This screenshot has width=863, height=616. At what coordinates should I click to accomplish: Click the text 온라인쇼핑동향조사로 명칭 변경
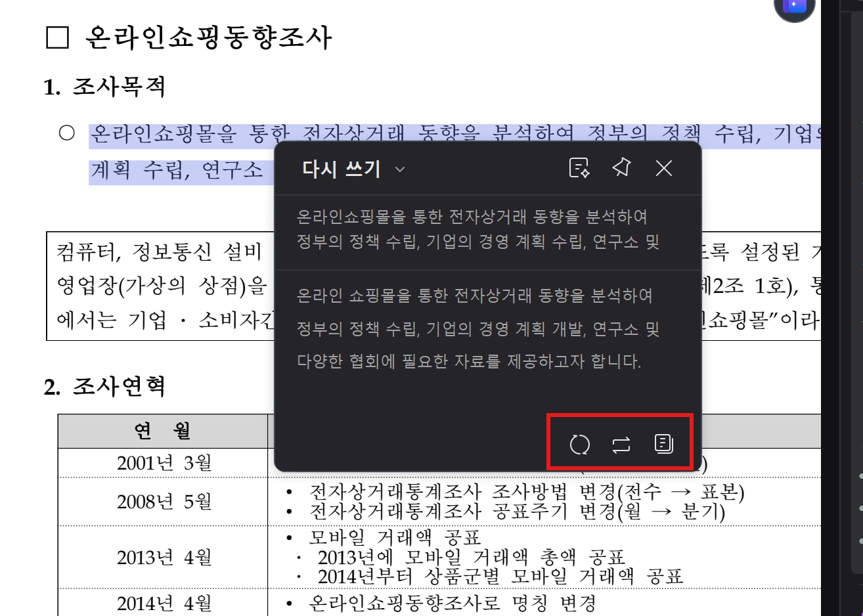pyautogui.click(x=453, y=603)
